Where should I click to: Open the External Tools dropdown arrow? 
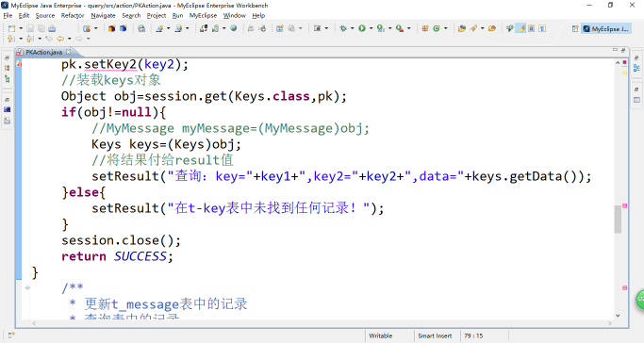point(409,28)
